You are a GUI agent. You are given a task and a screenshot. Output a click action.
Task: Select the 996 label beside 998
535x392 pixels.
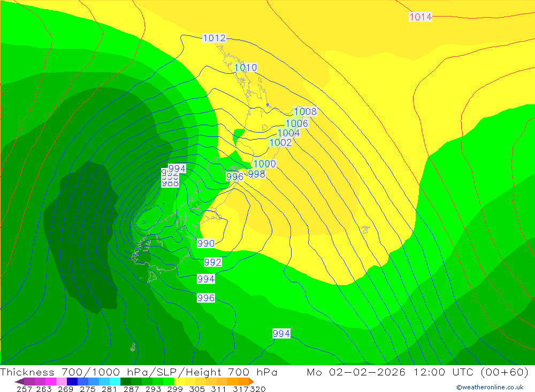[x=235, y=176]
